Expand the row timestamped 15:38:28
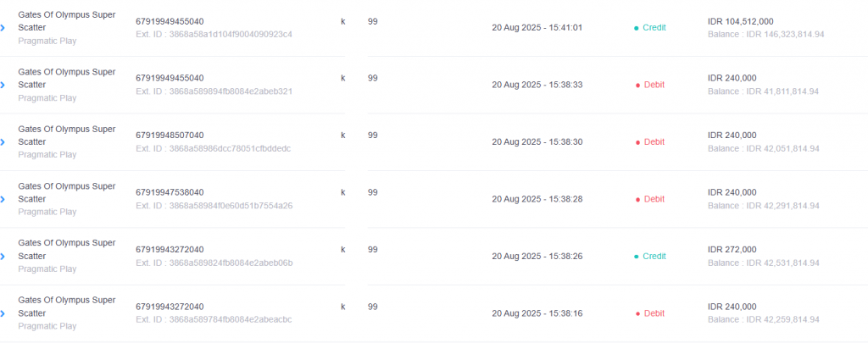 (3, 199)
